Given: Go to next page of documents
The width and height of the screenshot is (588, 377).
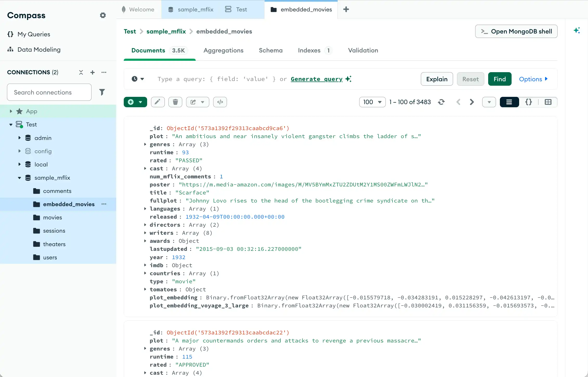Looking at the screenshot, I should (472, 102).
